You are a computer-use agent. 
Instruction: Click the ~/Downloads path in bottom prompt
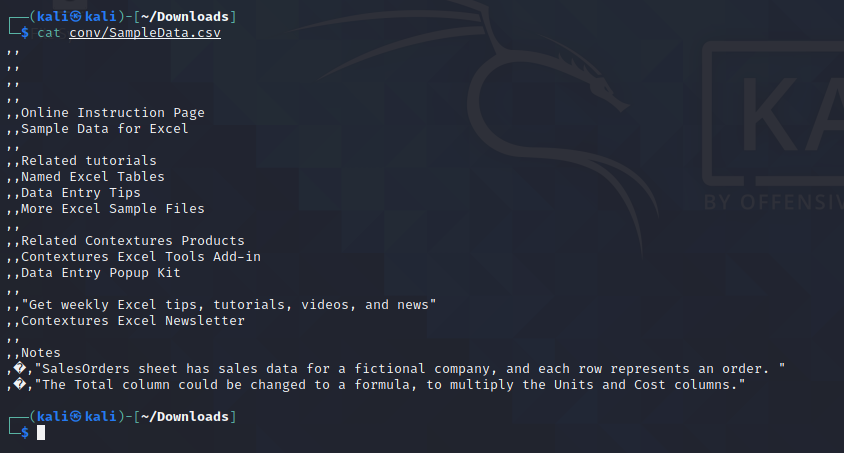(185, 416)
